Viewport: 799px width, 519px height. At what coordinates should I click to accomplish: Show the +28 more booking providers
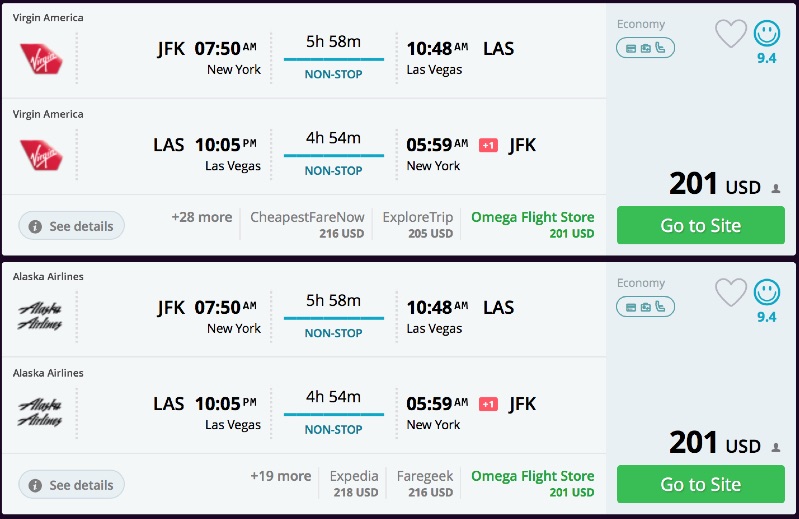coord(201,217)
